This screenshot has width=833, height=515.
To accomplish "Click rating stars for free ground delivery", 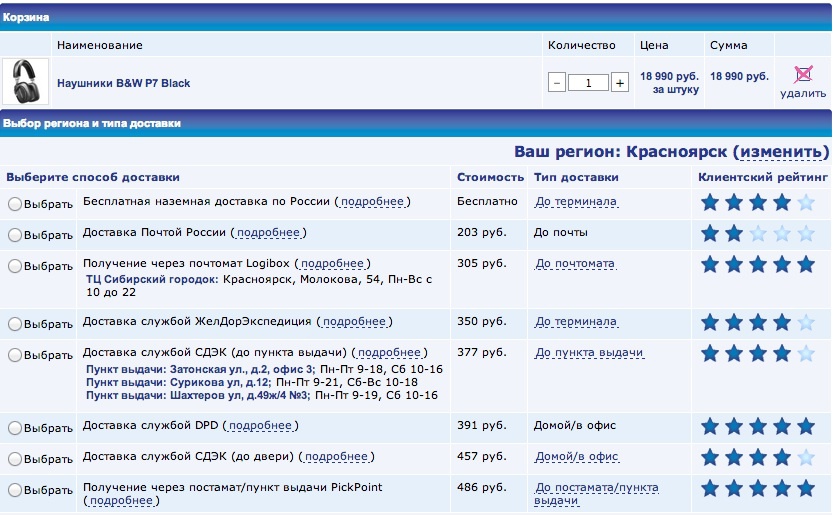I will click(x=758, y=202).
